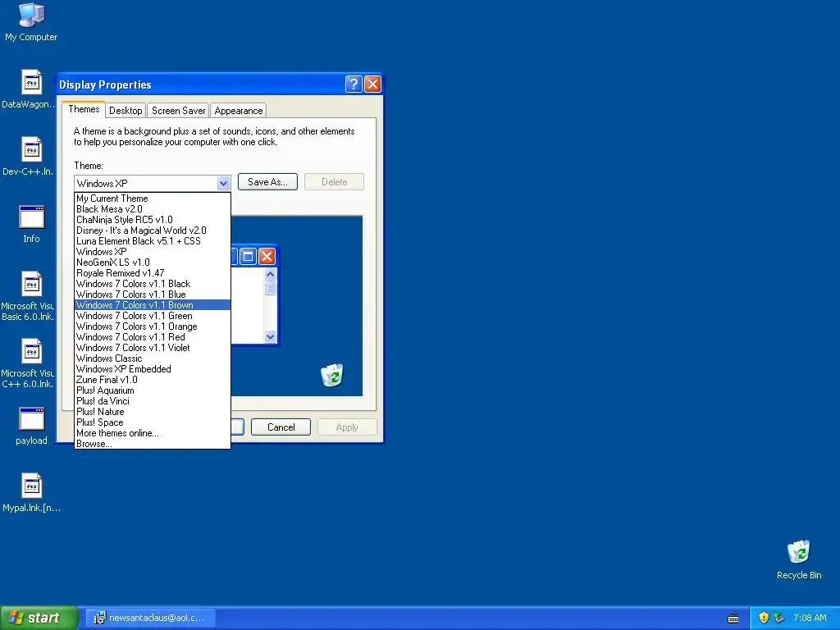
Task: Switch to the Screen Saver tab
Action: coord(178,111)
